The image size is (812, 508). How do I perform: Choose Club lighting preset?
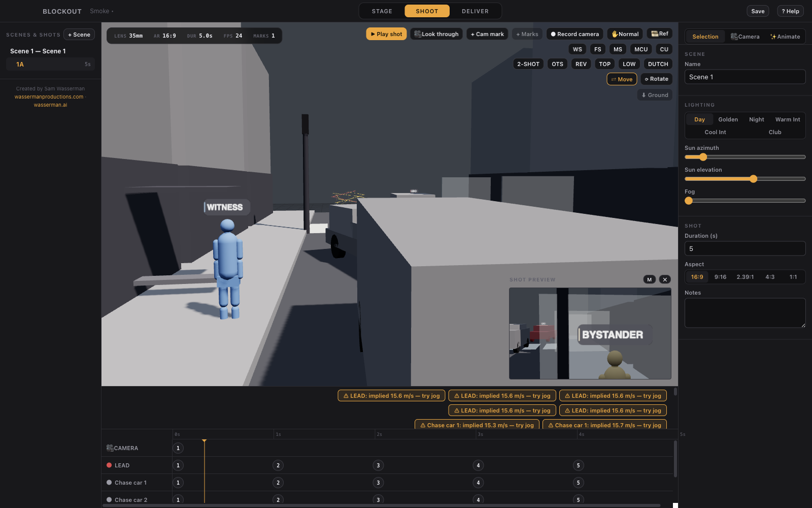775,132
